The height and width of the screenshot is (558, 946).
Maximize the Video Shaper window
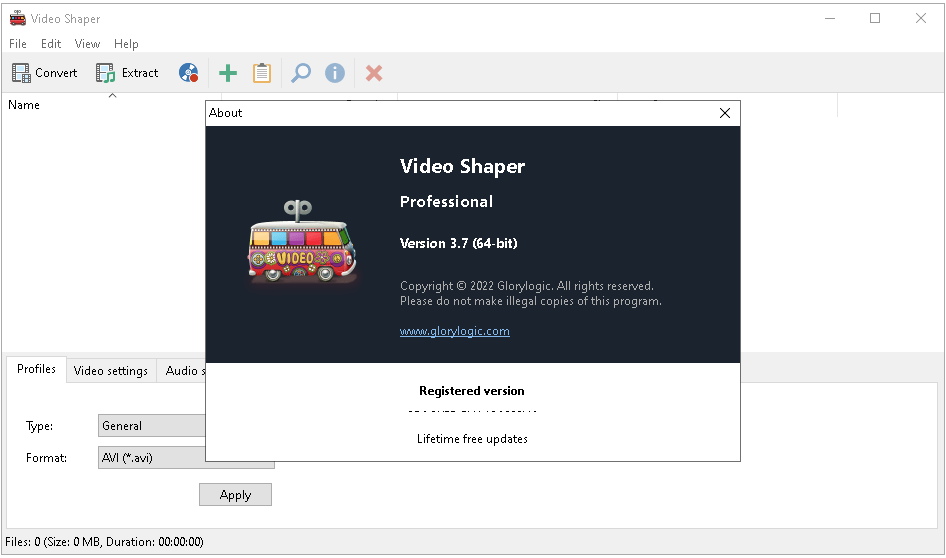[875, 19]
